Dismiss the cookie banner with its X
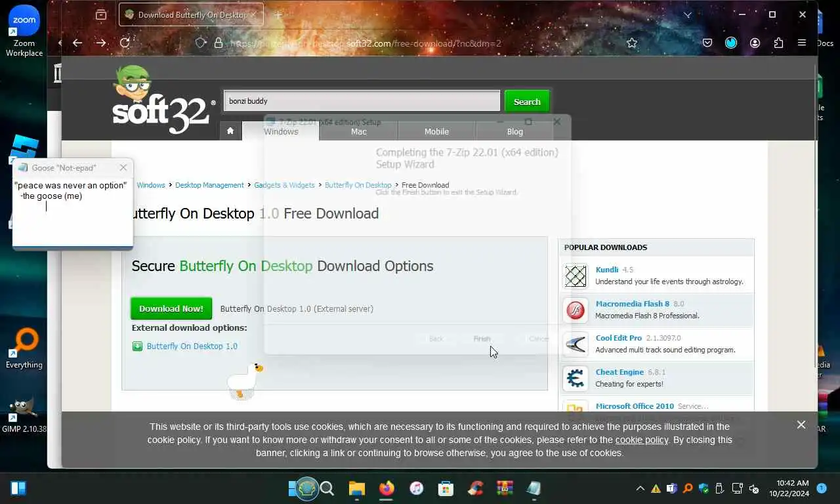 [x=801, y=425]
